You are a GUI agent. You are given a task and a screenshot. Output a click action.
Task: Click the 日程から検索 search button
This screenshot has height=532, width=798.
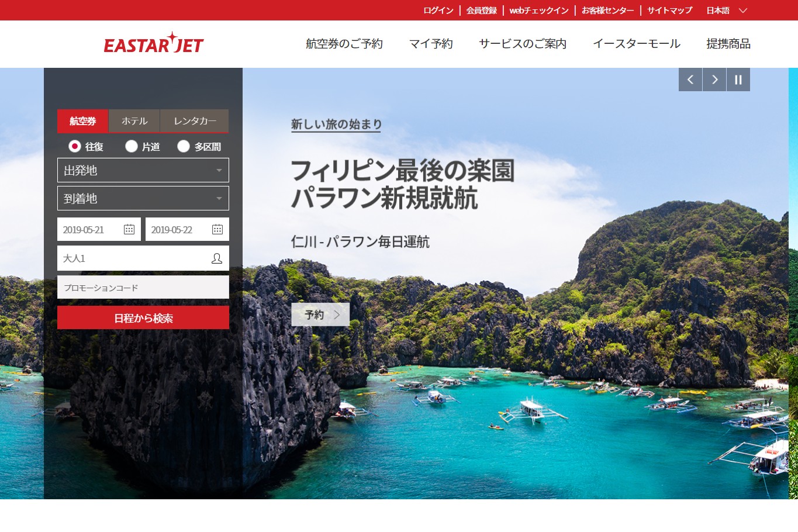tap(143, 318)
